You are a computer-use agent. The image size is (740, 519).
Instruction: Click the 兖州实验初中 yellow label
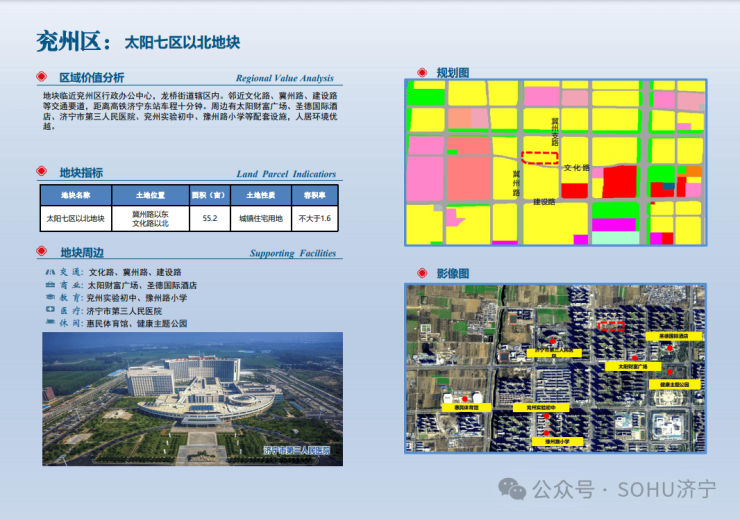(541, 407)
